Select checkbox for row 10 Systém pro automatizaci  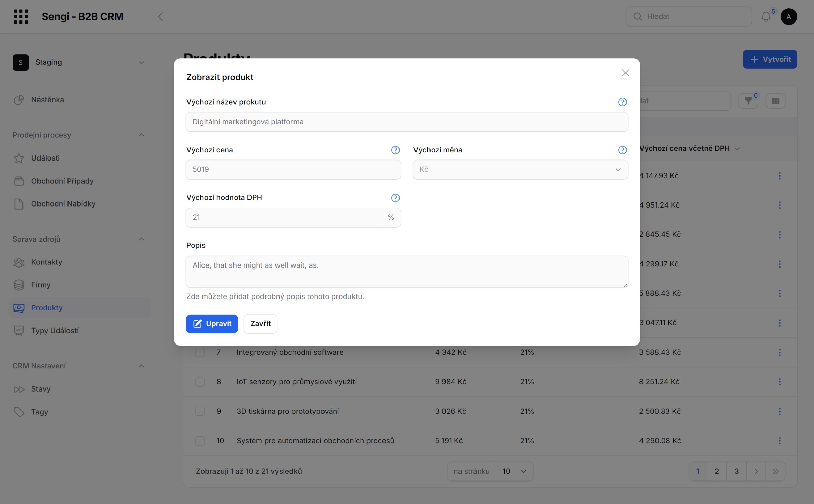pyautogui.click(x=200, y=441)
